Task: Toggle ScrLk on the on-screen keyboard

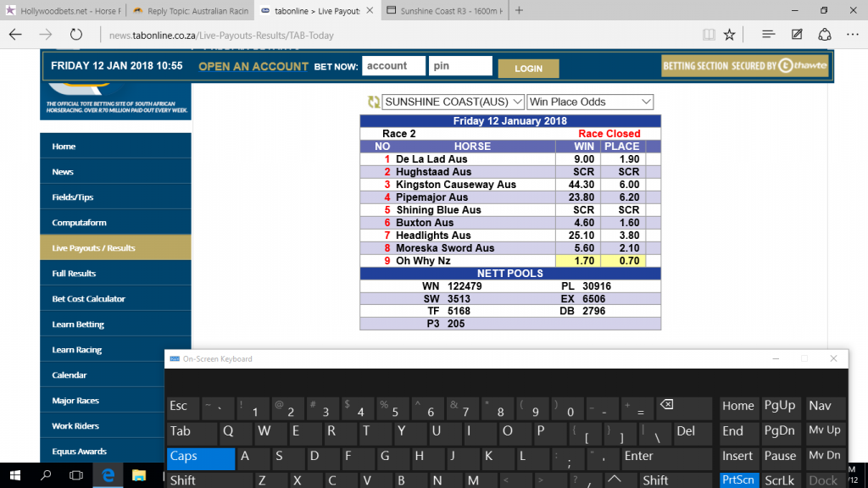Action: click(x=779, y=480)
